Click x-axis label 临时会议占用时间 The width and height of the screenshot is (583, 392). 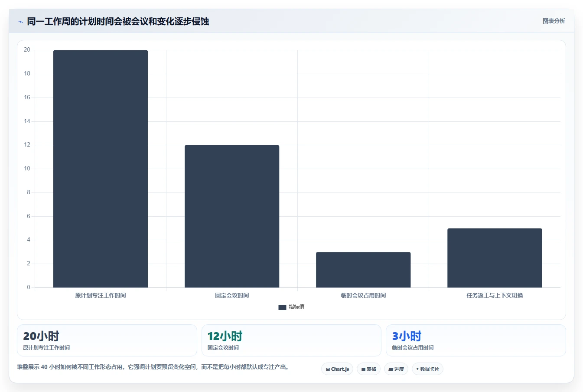[363, 295]
